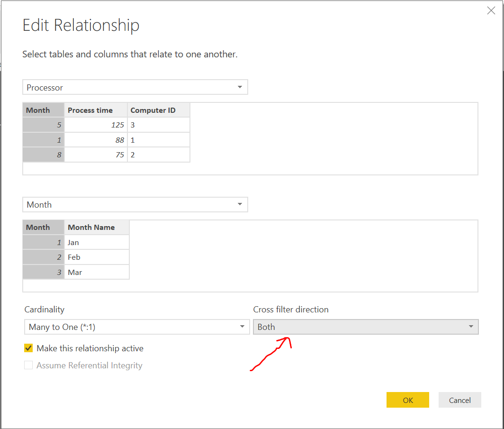
Task: Click the Process time value 125
Action: click(96, 125)
